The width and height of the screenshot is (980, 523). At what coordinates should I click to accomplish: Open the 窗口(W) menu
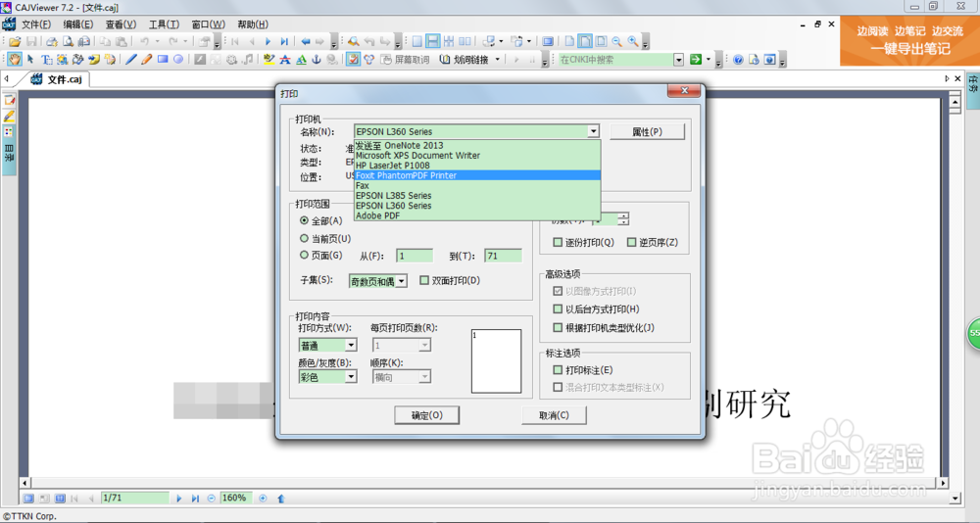(x=208, y=24)
